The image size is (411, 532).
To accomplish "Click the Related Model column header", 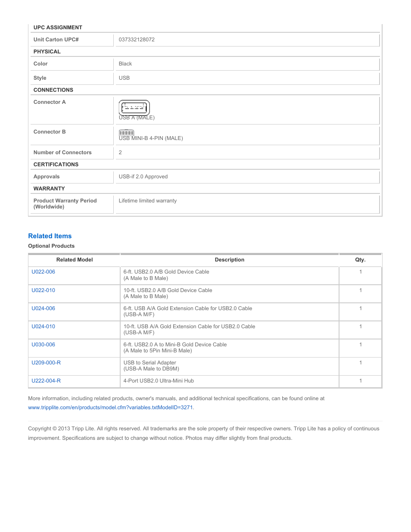I will click(x=75, y=260).
